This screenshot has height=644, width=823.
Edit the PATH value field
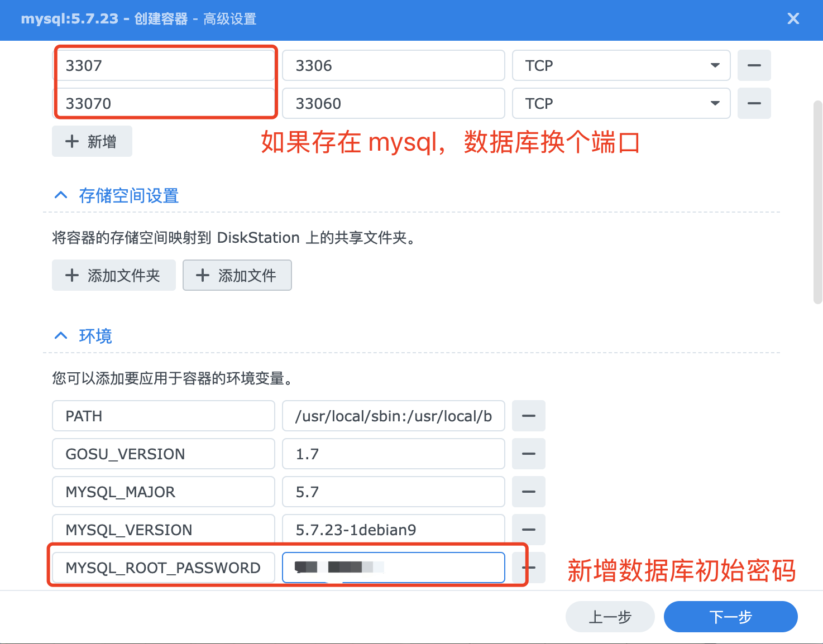[x=394, y=416]
